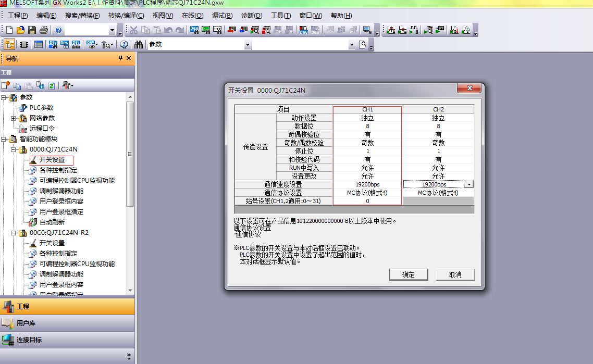Click the navigation tree scroll down arrow
This screenshot has width=593, height=364.
coord(130,290)
